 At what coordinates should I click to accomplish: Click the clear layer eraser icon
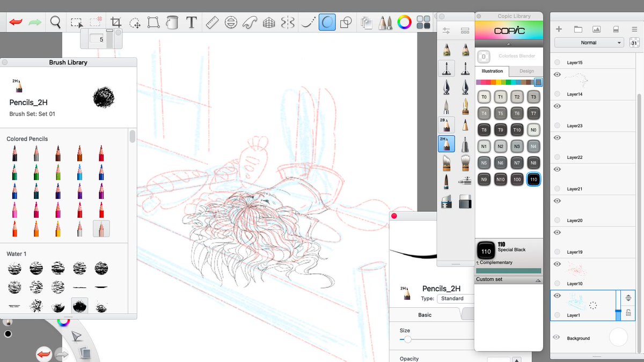[616, 29]
